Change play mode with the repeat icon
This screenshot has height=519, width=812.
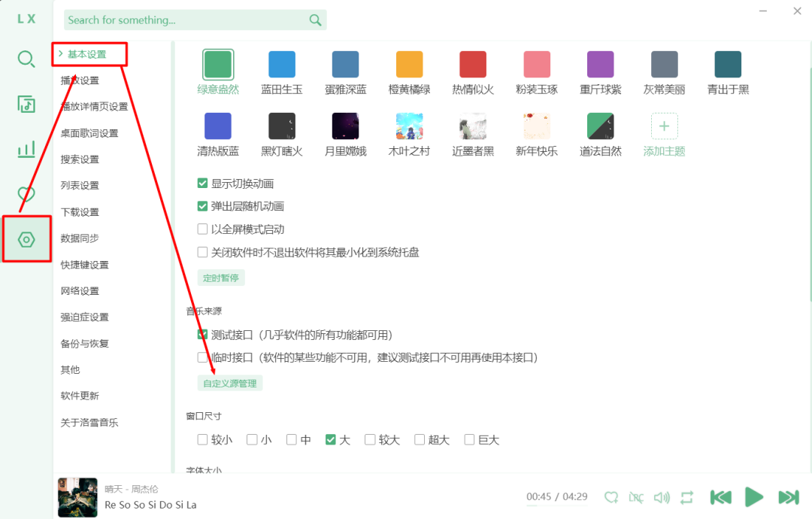(686, 497)
